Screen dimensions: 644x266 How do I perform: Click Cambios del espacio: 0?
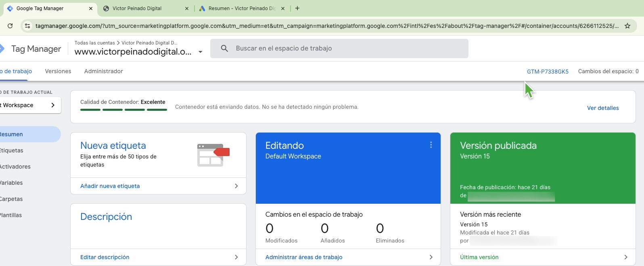click(x=608, y=71)
